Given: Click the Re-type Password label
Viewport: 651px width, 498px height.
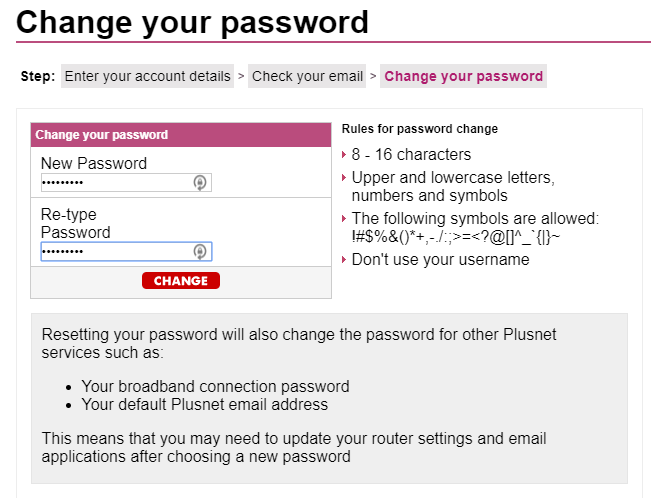Looking at the screenshot, I should coord(75,223).
